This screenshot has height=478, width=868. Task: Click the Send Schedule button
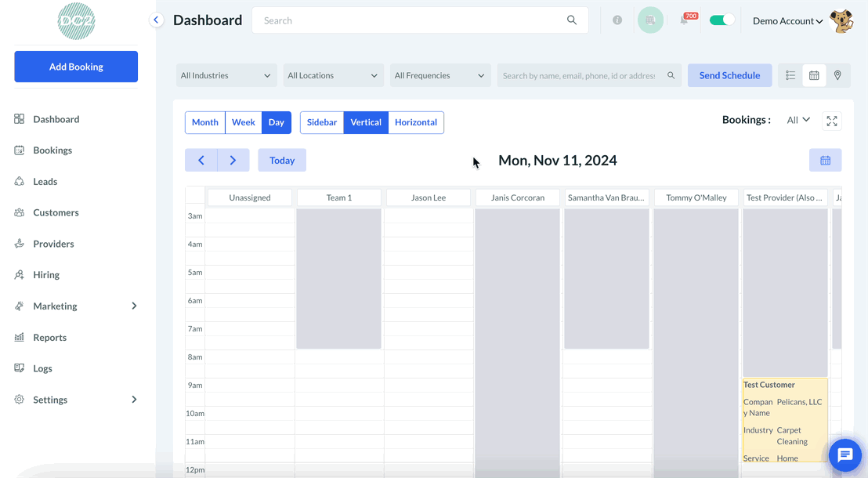click(729, 75)
